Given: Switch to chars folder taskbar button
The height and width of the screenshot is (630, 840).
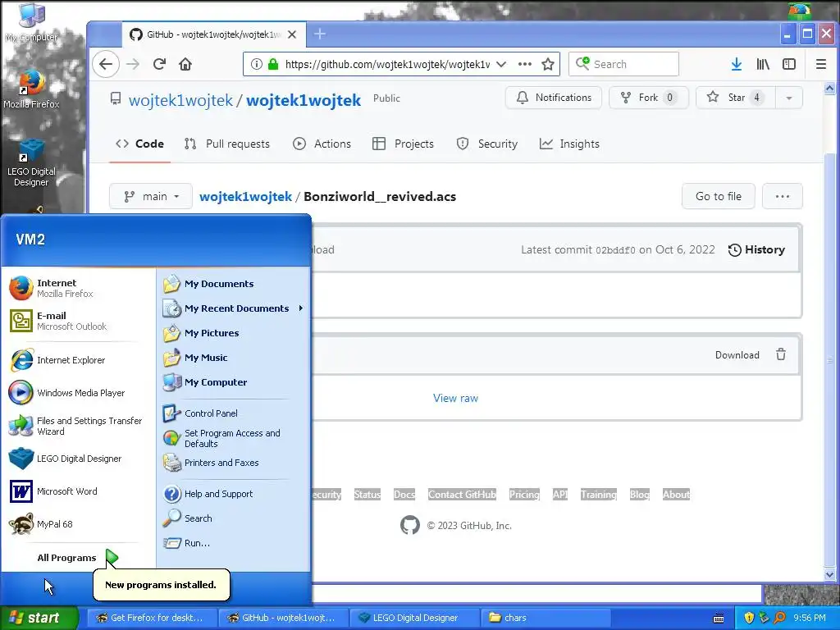Looking at the screenshot, I should [x=546, y=618].
